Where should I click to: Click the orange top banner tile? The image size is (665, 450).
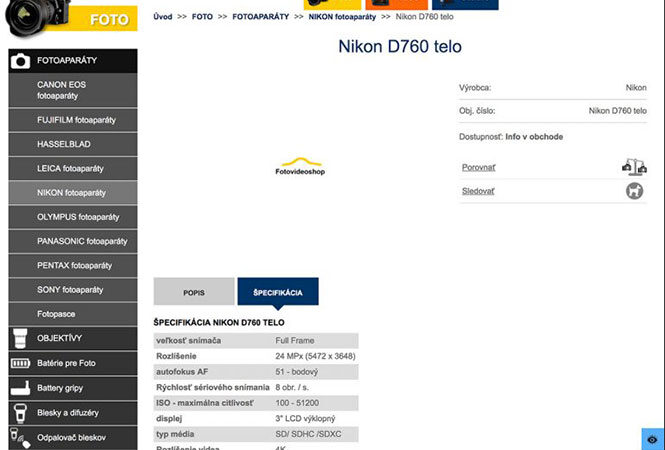coord(397,4)
